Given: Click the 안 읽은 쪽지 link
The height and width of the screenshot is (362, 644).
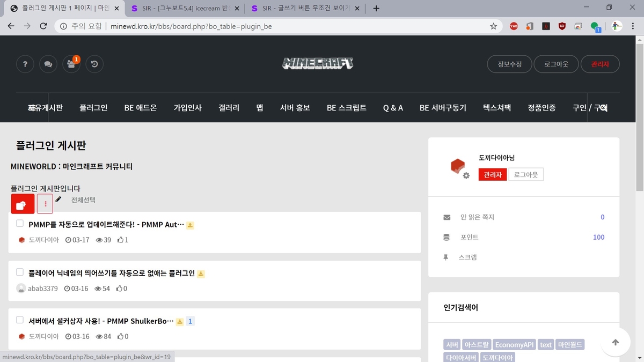Looking at the screenshot, I should coord(477,217).
